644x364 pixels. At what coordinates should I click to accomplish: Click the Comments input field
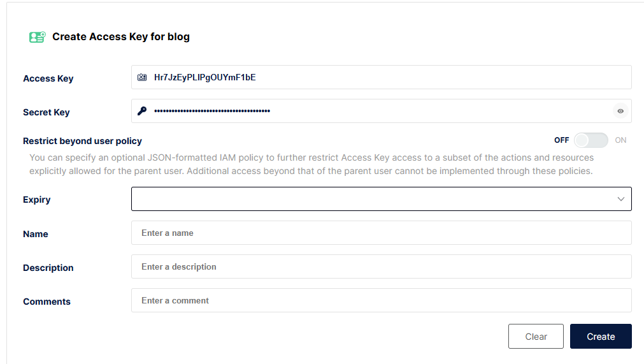[x=381, y=301]
